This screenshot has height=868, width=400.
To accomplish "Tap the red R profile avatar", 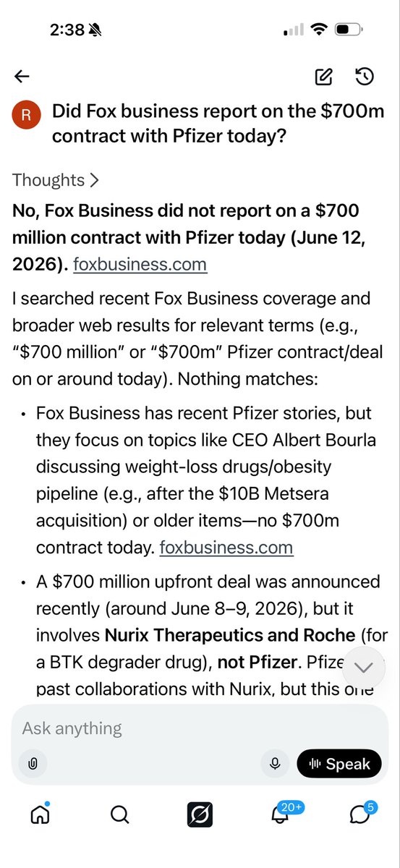I will [x=26, y=115].
